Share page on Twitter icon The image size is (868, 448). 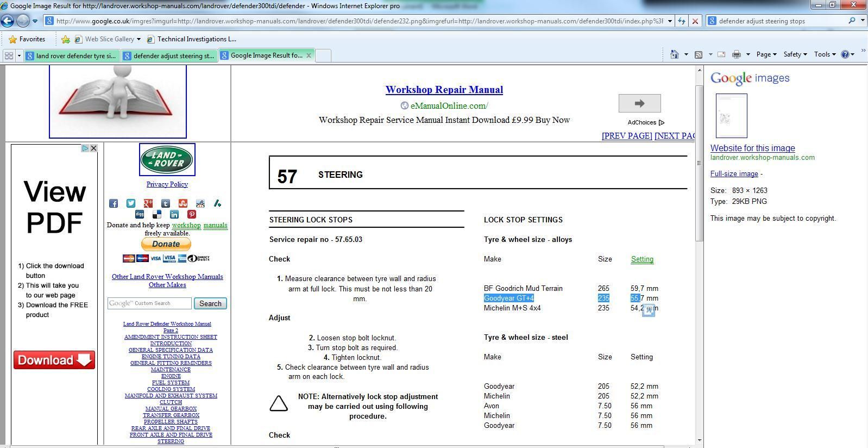tap(131, 203)
